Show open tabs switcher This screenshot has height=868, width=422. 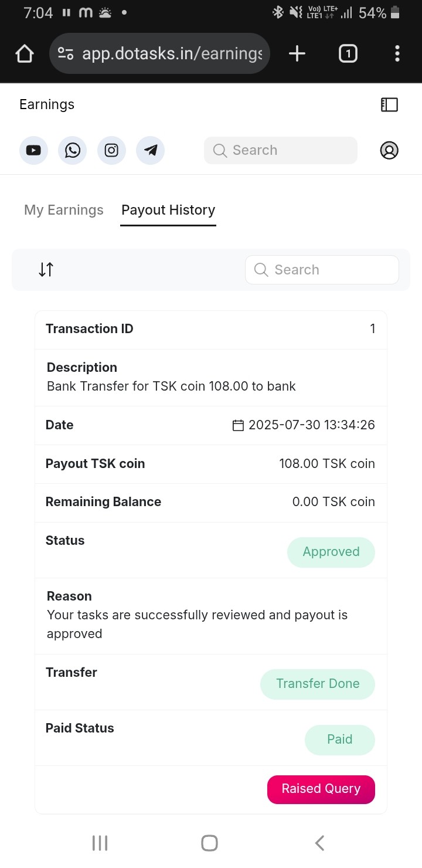click(x=348, y=54)
